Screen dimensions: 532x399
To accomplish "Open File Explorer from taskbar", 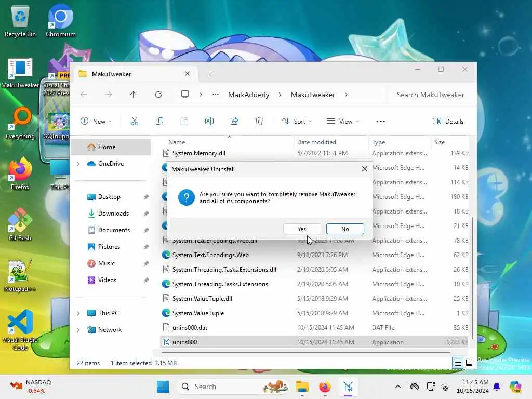I will point(302,387).
